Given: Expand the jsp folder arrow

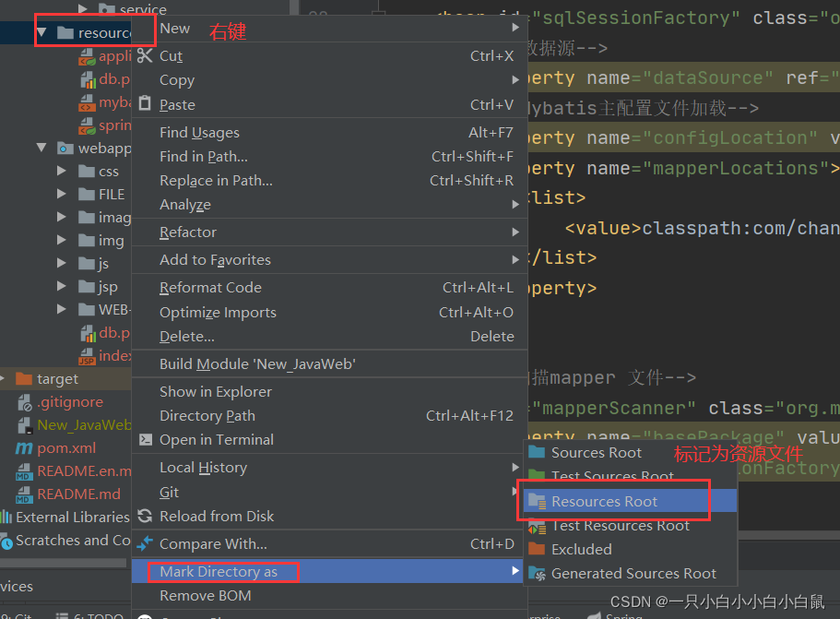Looking at the screenshot, I should tap(62, 286).
